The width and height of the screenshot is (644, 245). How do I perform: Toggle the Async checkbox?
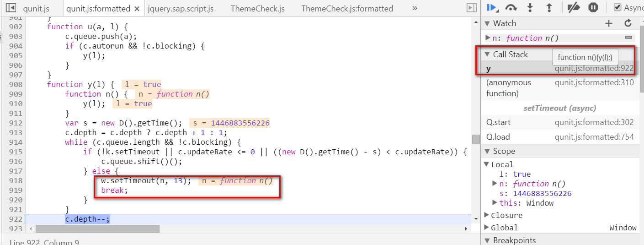[617, 7]
